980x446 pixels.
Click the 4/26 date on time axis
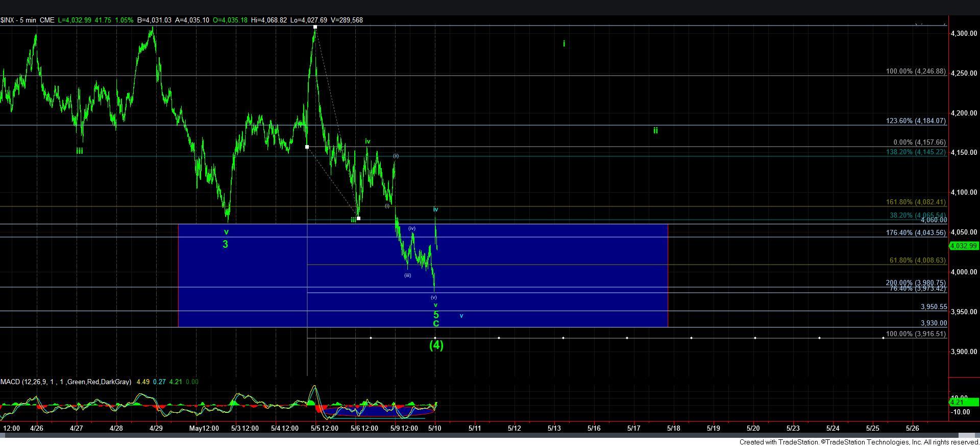(x=37, y=429)
